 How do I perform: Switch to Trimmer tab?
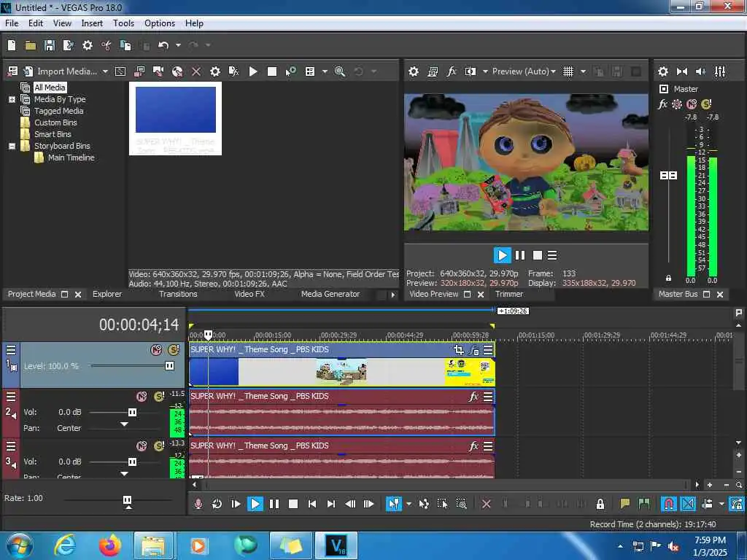(508, 295)
